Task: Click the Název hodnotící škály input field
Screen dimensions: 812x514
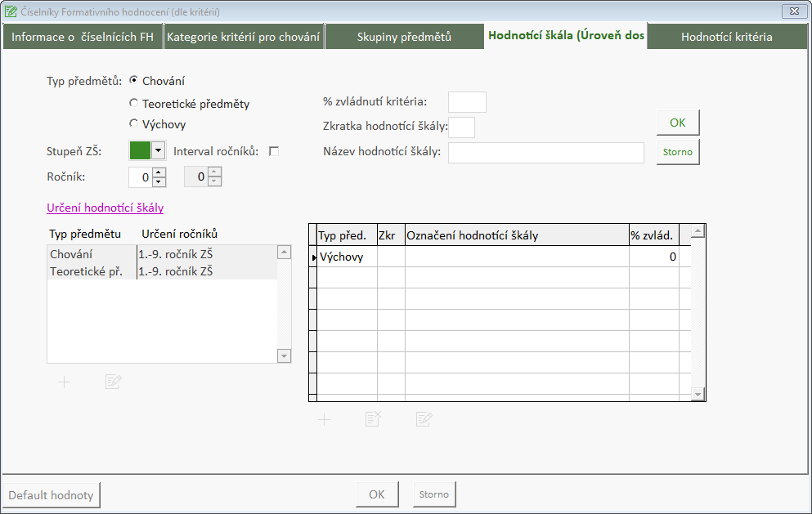Action: [546, 153]
